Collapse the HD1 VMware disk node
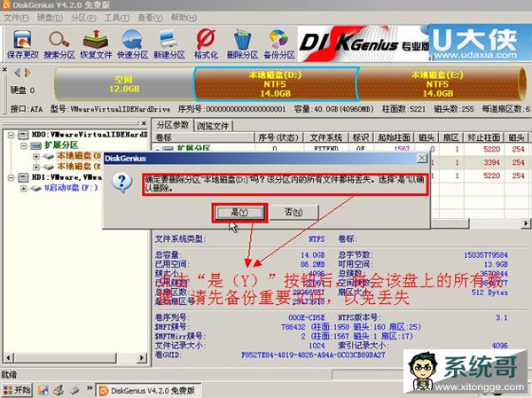This screenshot has height=398, width=532. [x=12, y=177]
